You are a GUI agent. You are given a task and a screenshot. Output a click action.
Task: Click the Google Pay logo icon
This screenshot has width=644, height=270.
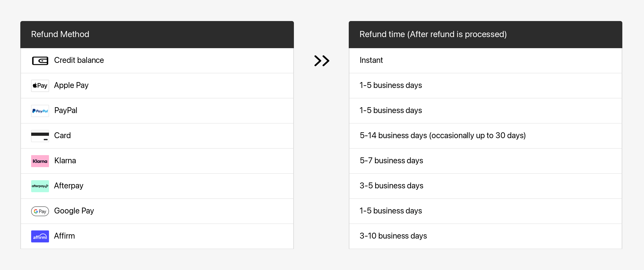click(x=40, y=211)
